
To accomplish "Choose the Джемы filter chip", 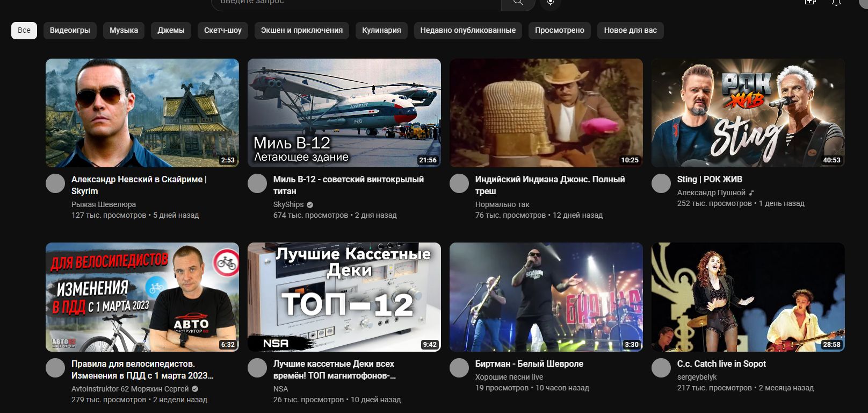I will pyautogui.click(x=171, y=30).
